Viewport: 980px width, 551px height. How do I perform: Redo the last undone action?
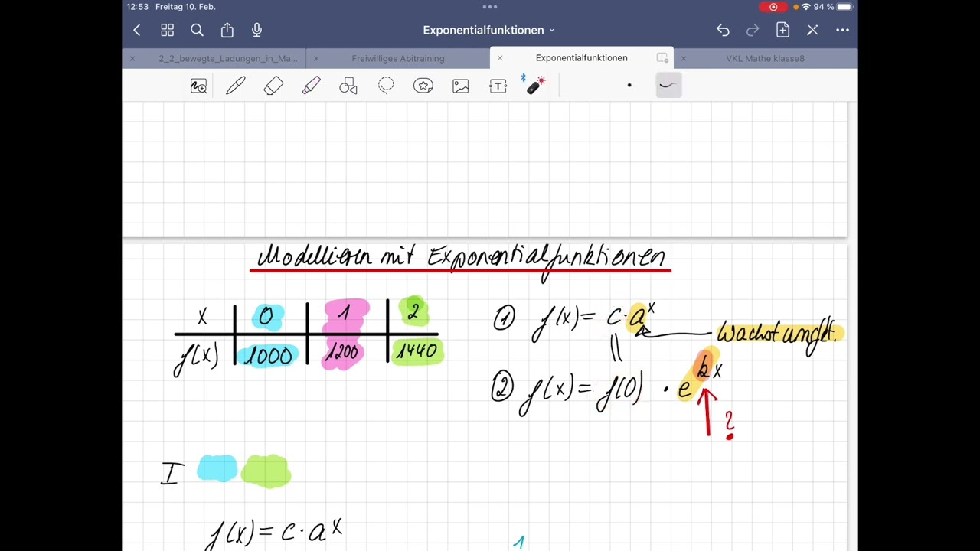tap(753, 30)
